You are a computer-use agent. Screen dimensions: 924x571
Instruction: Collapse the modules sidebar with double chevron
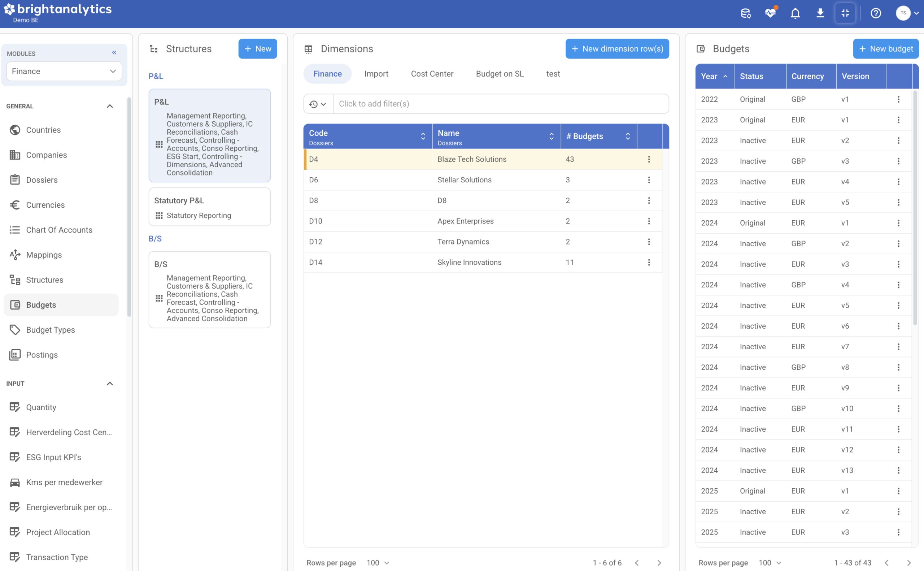point(114,52)
